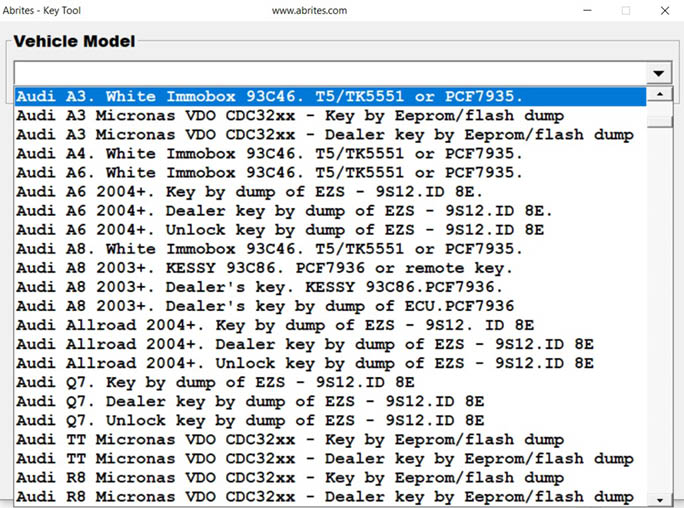Select Audi Q7 Unlock key by dump

[250, 420]
